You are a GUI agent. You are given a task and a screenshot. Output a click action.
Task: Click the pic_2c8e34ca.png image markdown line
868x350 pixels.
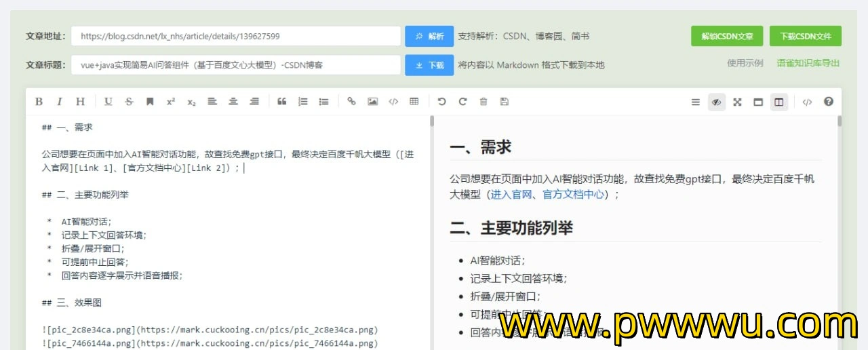click(x=210, y=330)
